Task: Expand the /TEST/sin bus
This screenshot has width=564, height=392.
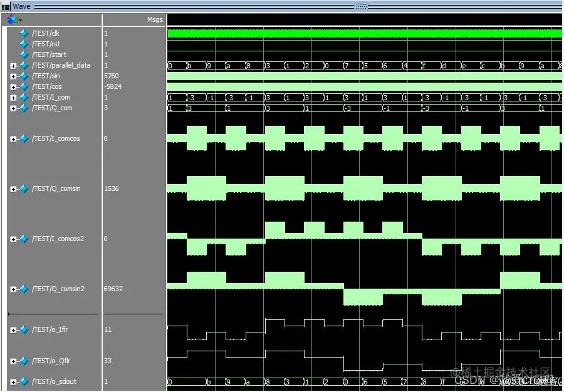Action: [13, 76]
